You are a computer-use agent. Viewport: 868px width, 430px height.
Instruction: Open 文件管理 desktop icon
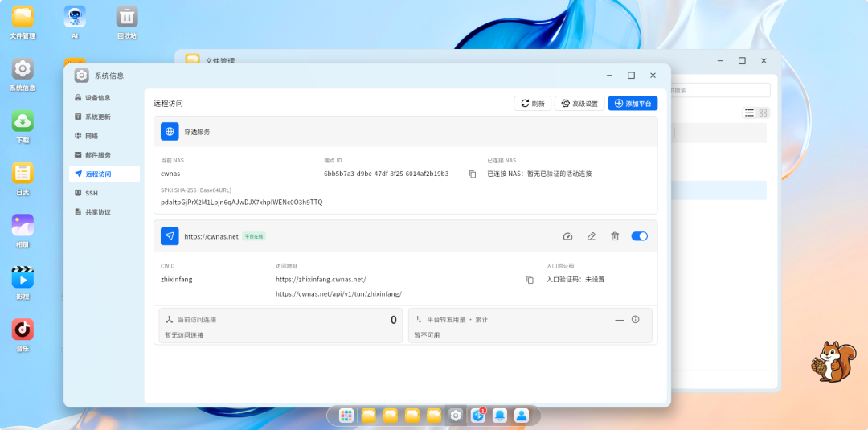point(23,23)
